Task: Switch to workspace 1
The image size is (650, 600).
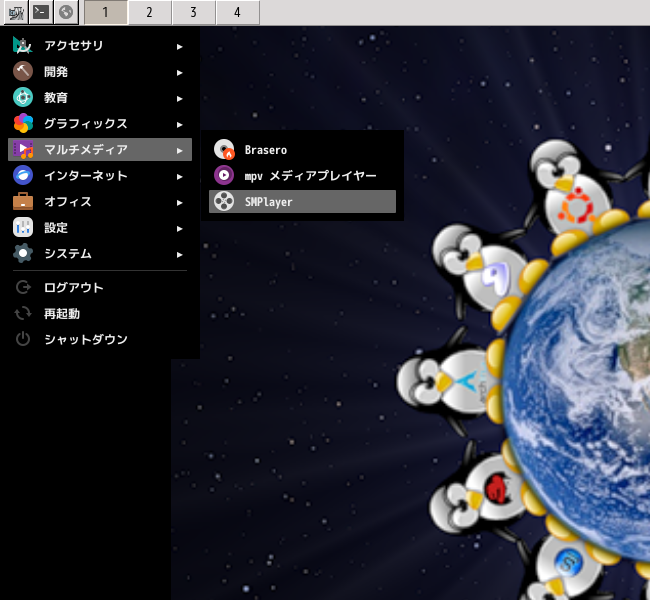Action: pyautogui.click(x=106, y=12)
